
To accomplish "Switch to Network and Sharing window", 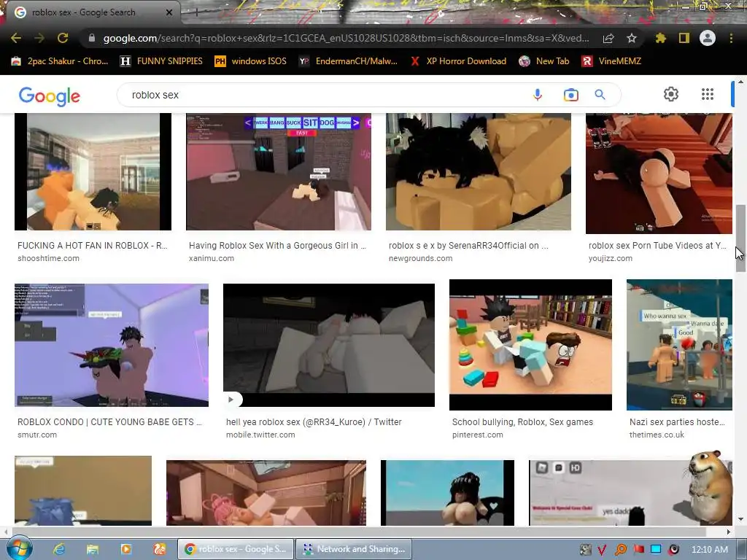I will pyautogui.click(x=353, y=549).
